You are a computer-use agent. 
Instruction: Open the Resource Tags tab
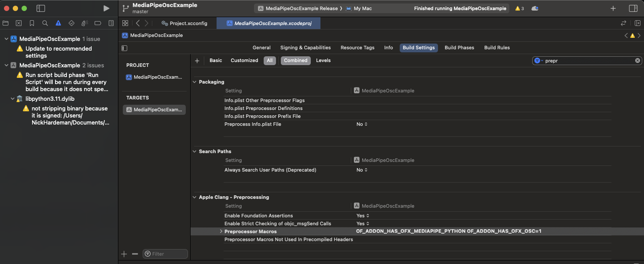(357, 48)
